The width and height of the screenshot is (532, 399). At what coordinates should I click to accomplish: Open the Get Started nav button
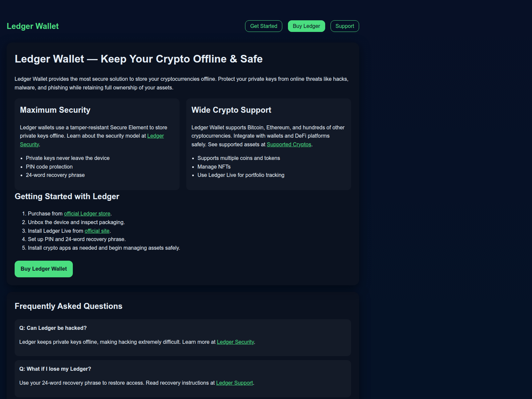coord(264,26)
